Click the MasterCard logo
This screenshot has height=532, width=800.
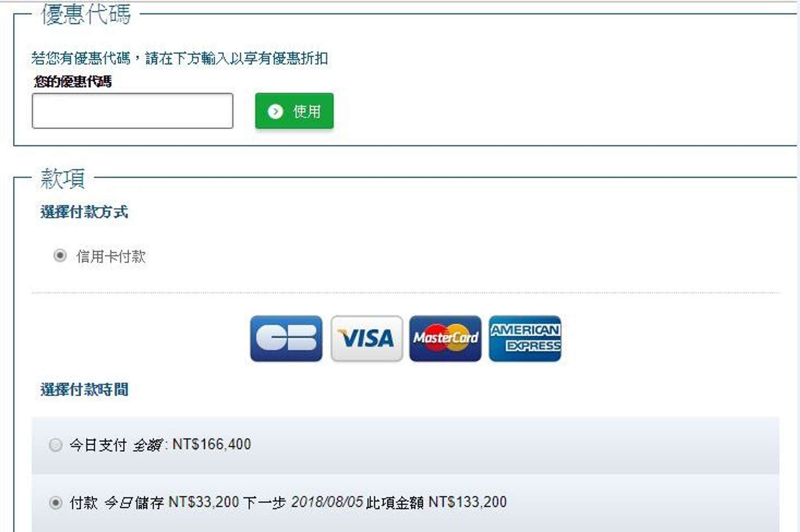[445, 338]
